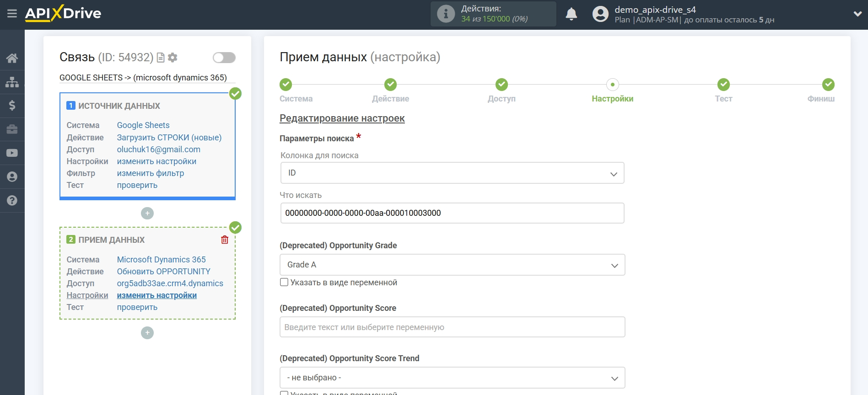
Task: Go to the Доступ step
Action: coord(501,85)
